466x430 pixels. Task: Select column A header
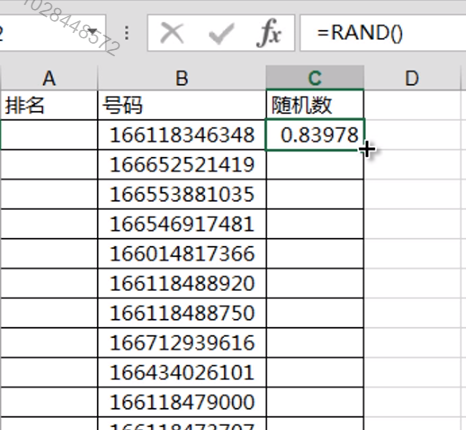[49, 78]
